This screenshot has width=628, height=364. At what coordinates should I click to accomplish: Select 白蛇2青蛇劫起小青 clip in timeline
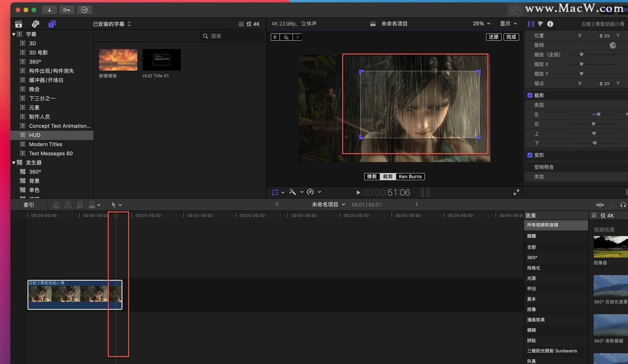point(75,295)
